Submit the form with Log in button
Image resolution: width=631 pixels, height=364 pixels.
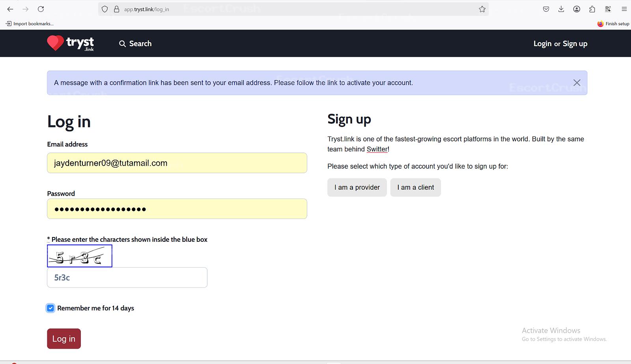tap(64, 339)
